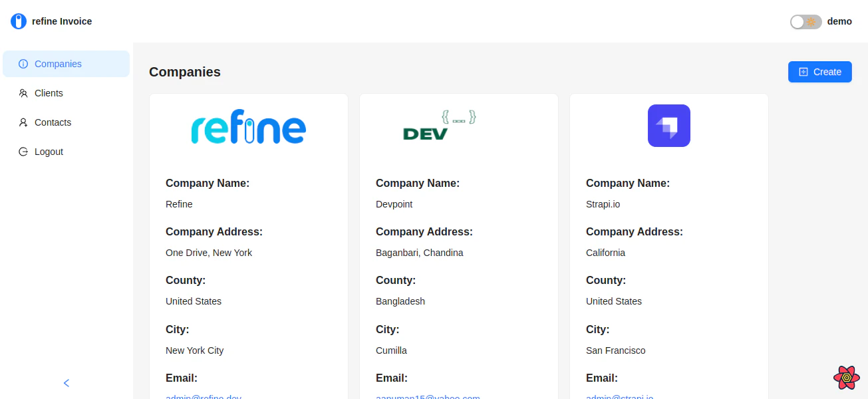Click the Contacts person icon
Image resolution: width=868 pixels, height=399 pixels.
click(x=22, y=122)
